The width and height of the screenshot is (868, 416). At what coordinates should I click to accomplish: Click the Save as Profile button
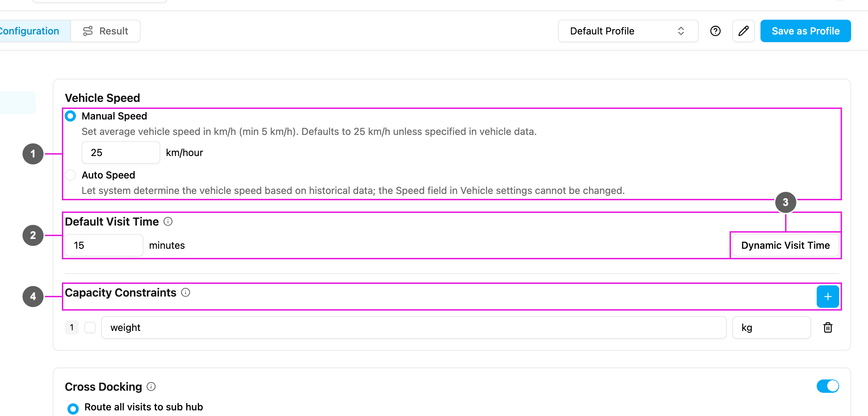coord(805,31)
